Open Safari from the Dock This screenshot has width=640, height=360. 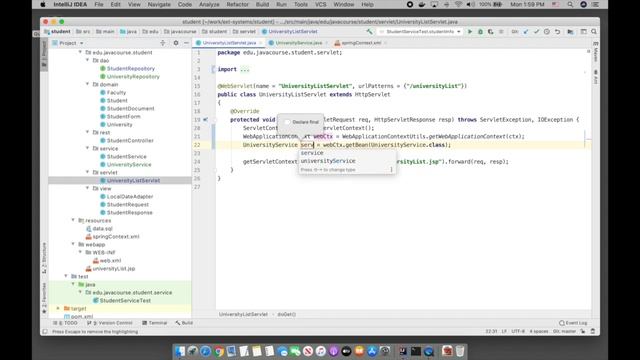pyautogui.click(x=206, y=351)
